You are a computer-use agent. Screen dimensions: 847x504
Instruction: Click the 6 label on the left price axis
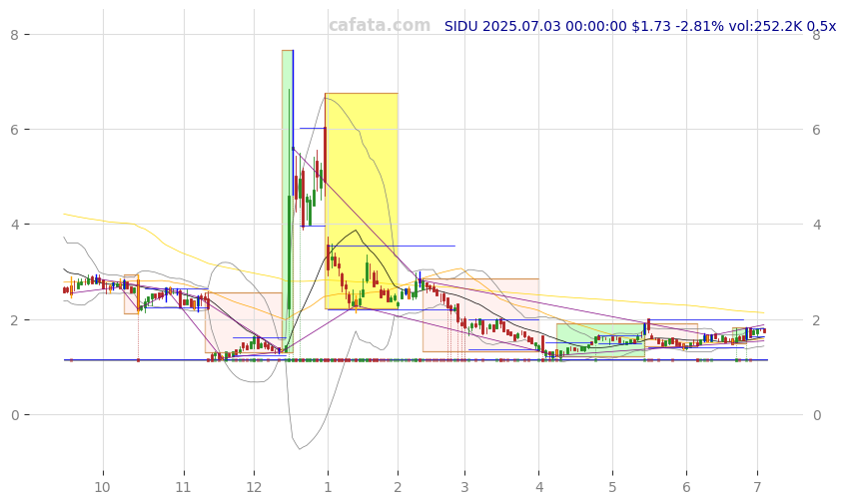(x=14, y=130)
